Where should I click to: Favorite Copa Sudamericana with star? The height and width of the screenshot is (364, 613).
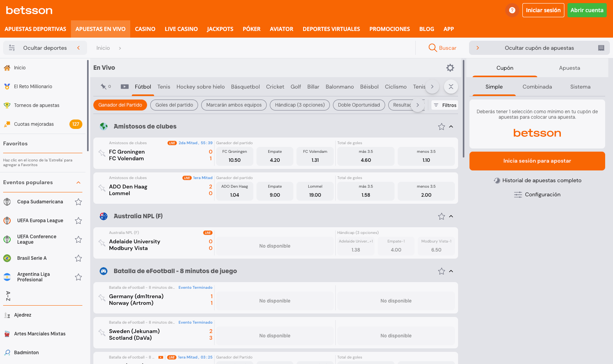point(78,202)
